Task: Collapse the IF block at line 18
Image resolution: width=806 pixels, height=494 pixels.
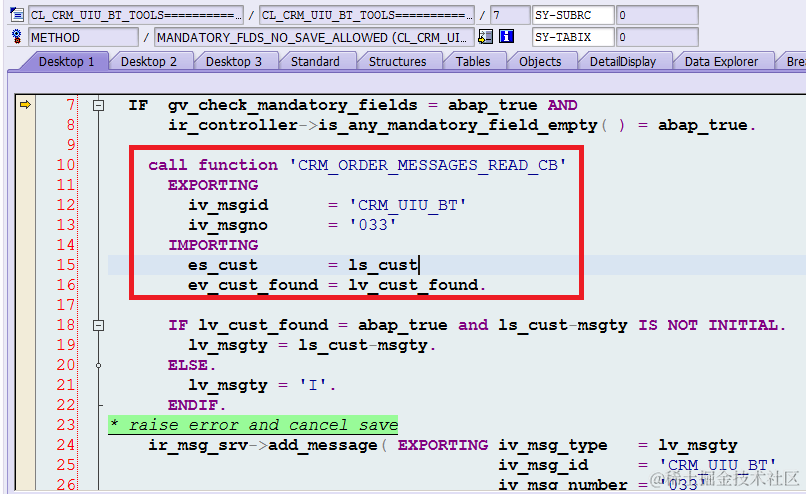Action: [98, 325]
